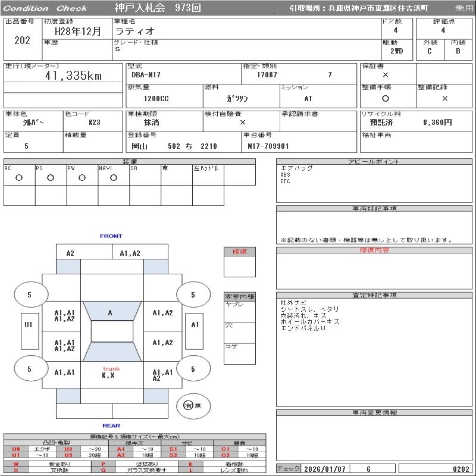
Task: Click the Condition Check title text
Action: tap(45, 8)
